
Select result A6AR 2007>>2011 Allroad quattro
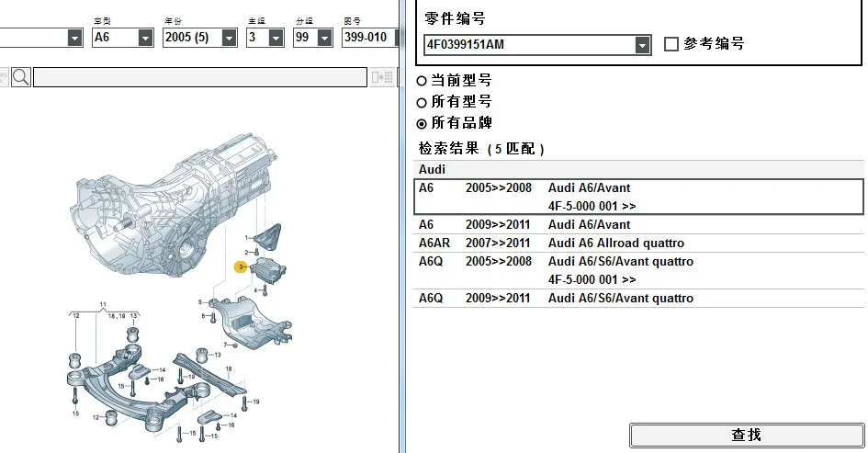638,243
